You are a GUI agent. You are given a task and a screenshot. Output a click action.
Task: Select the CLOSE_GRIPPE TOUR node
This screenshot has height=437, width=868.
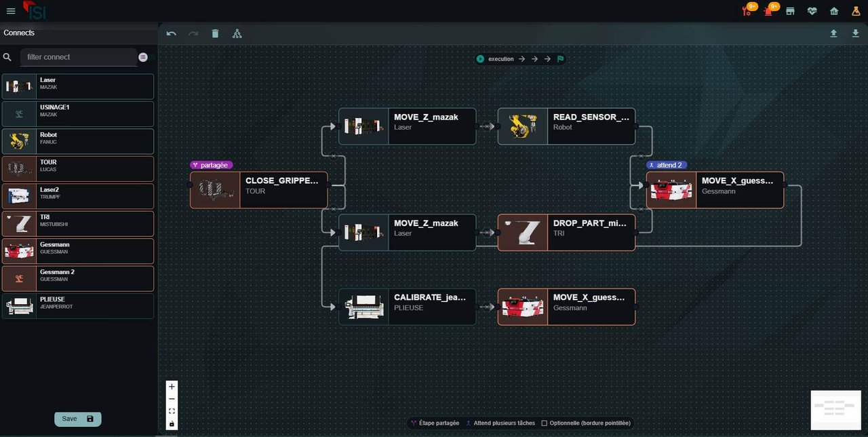[259, 190]
